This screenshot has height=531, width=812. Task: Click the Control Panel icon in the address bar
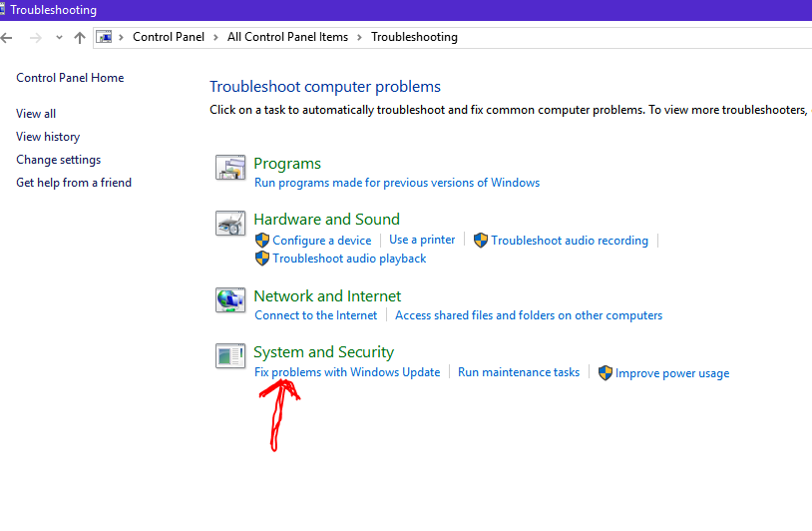pos(104,37)
